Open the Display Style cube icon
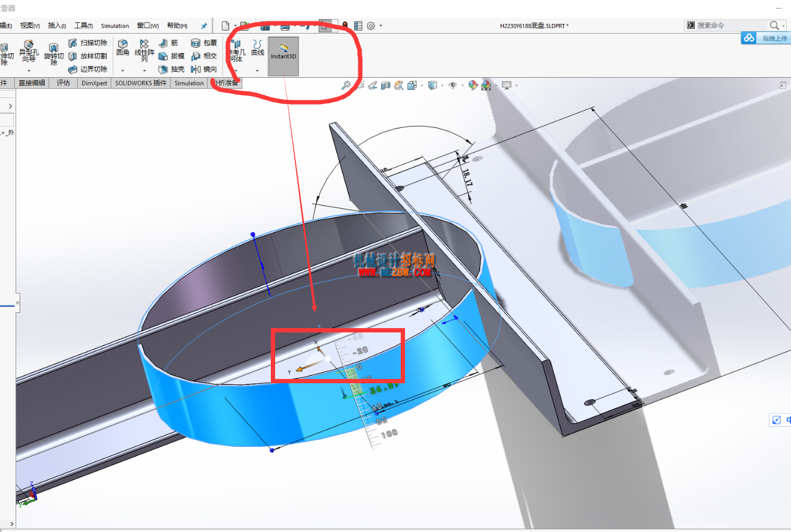The image size is (791, 532). click(x=433, y=86)
